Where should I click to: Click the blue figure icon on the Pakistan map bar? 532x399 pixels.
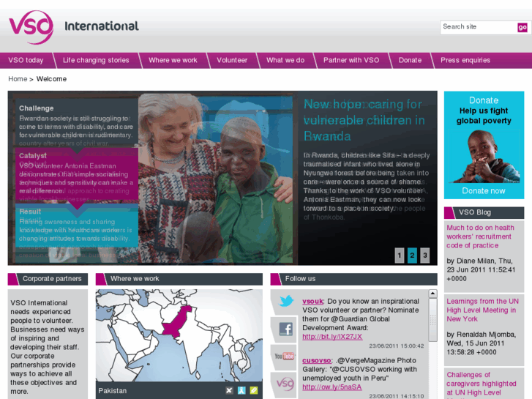[x=241, y=390]
